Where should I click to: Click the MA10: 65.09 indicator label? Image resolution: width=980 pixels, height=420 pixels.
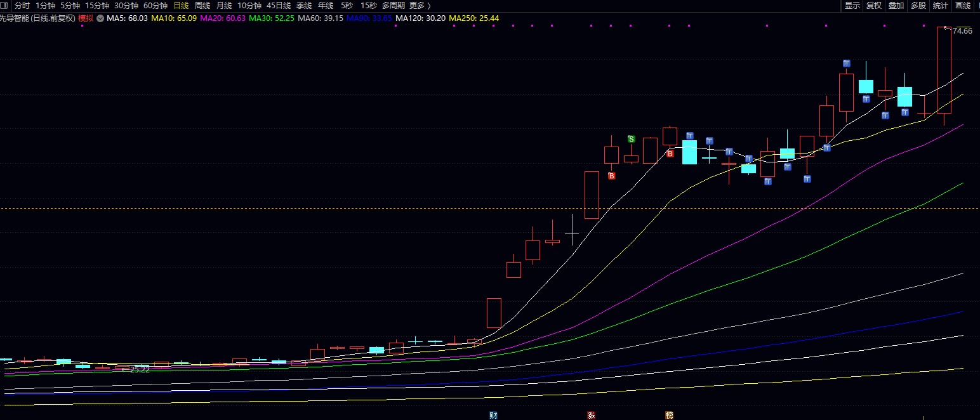click(174, 18)
